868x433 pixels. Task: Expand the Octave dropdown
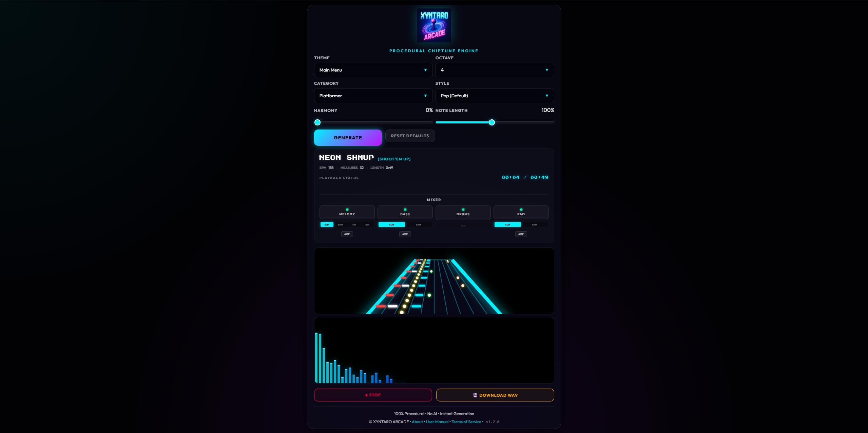(x=495, y=70)
